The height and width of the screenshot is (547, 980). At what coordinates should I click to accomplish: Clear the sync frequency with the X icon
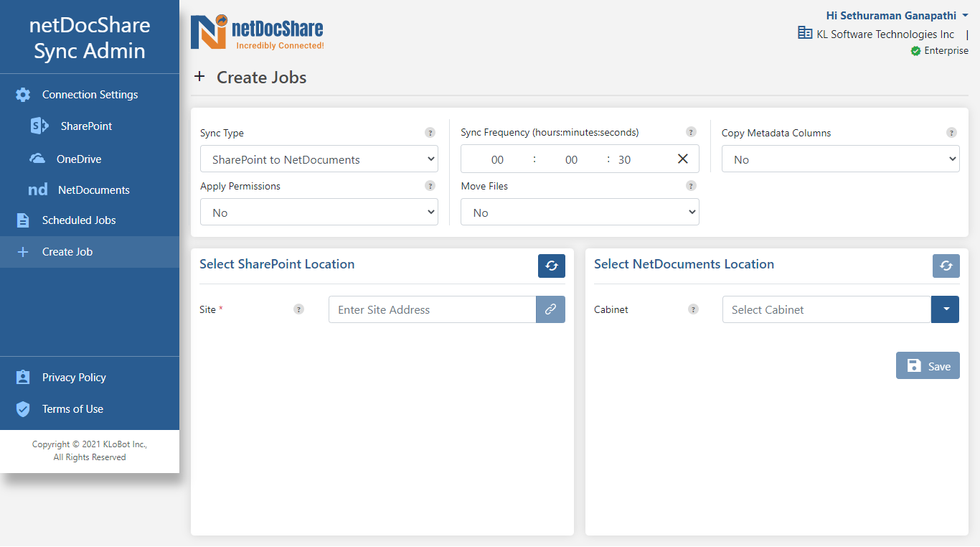pyautogui.click(x=683, y=159)
